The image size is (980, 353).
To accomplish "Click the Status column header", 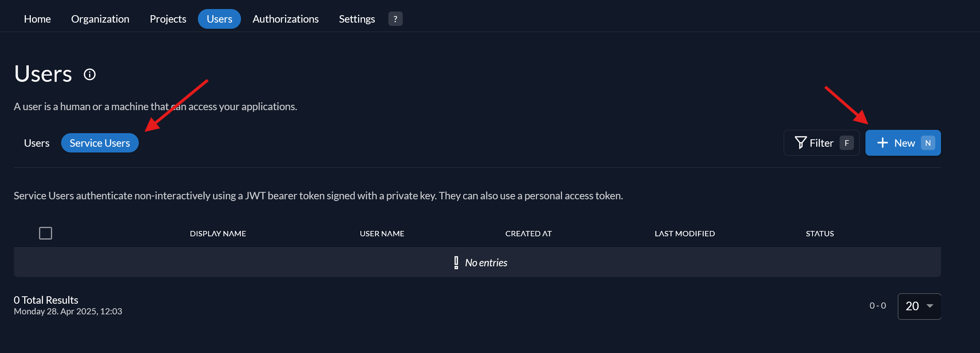I will coord(819,233).
